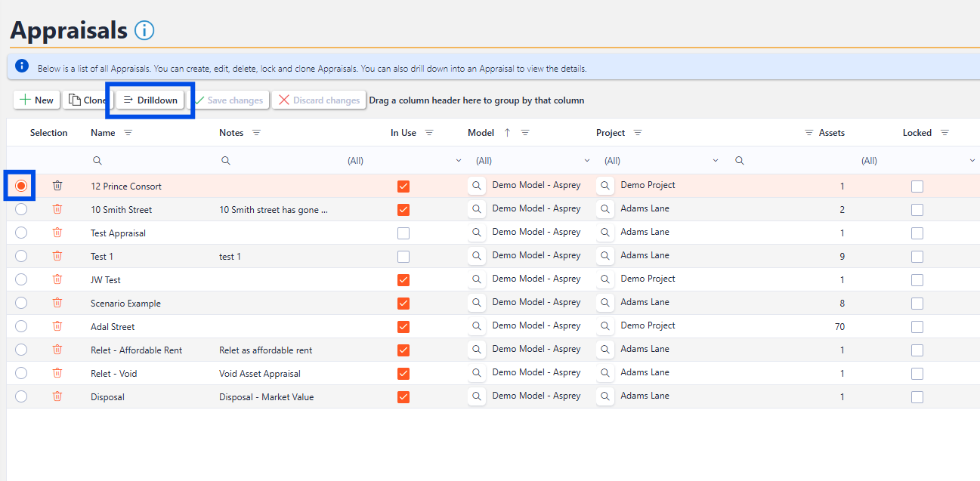
Task: Enable In Use for Test Appraisal
Action: tap(403, 233)
